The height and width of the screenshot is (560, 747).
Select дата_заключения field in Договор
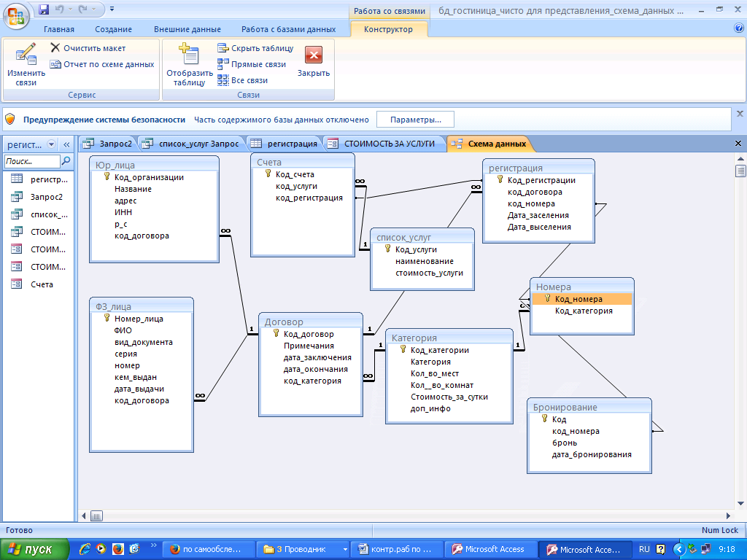(x=317, y=357)
